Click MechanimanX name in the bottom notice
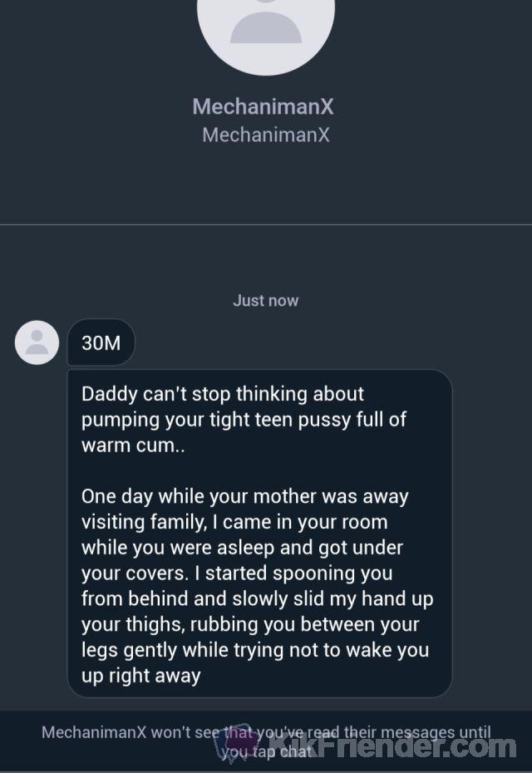532x773 pixels. tap(94, 732)
